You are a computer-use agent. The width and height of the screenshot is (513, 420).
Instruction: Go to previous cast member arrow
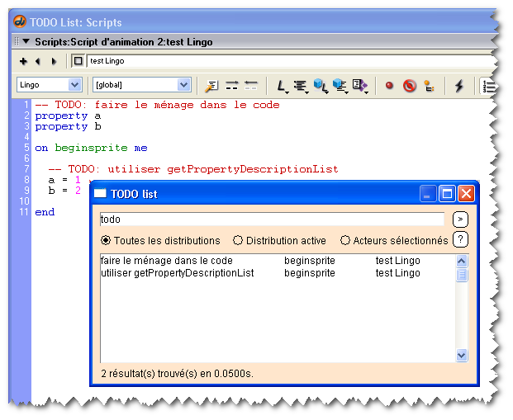(x=38, y=61)
